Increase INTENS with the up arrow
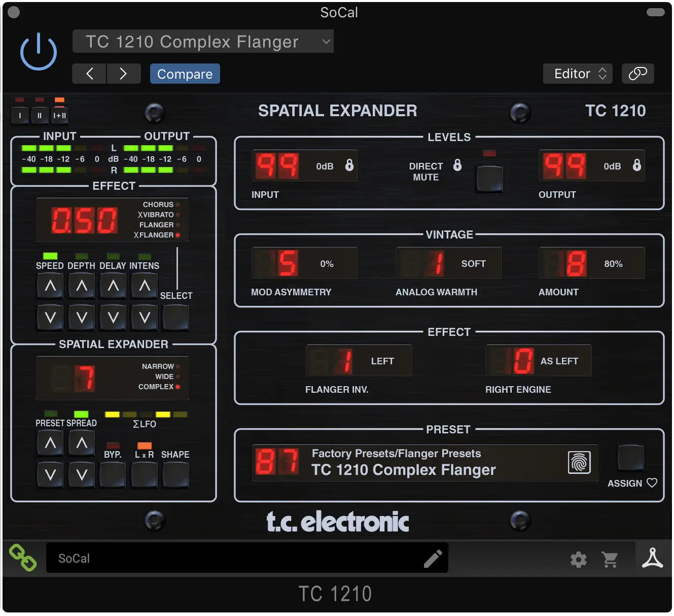Viewport: 674px width, 616px height. (x=145, y=286)
